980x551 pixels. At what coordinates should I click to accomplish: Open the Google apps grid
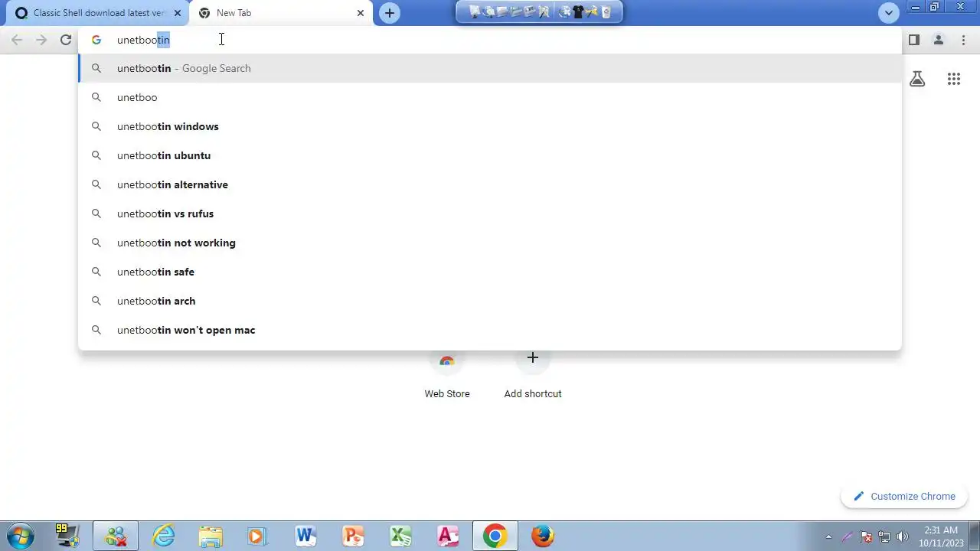click(953, 79)
